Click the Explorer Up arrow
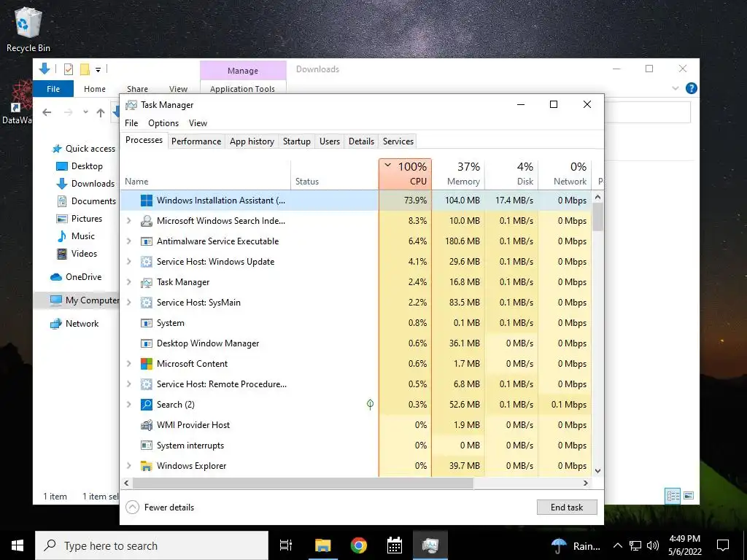The image size is (747, 560). click(x=101, y=113)
